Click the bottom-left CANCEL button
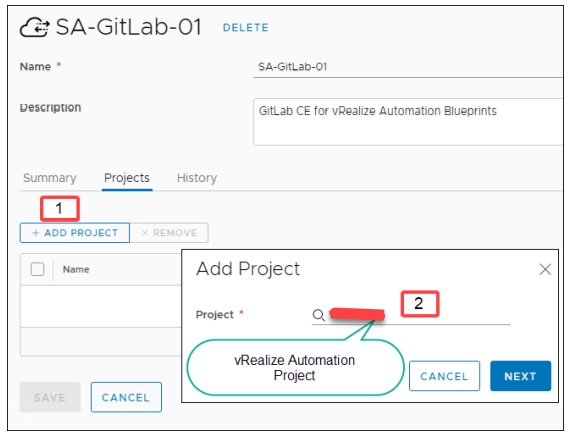The image size is (571, 437). pyautogui.click(x=126, y=397)
